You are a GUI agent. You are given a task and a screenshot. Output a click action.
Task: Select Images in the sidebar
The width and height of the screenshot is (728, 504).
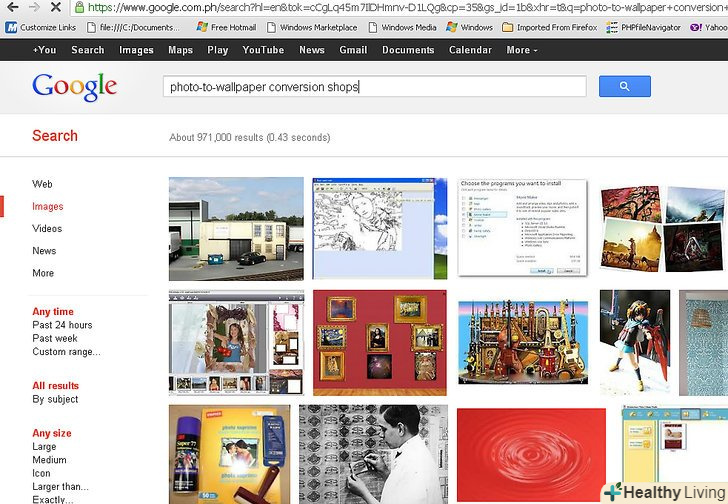(x=48, y=206)
